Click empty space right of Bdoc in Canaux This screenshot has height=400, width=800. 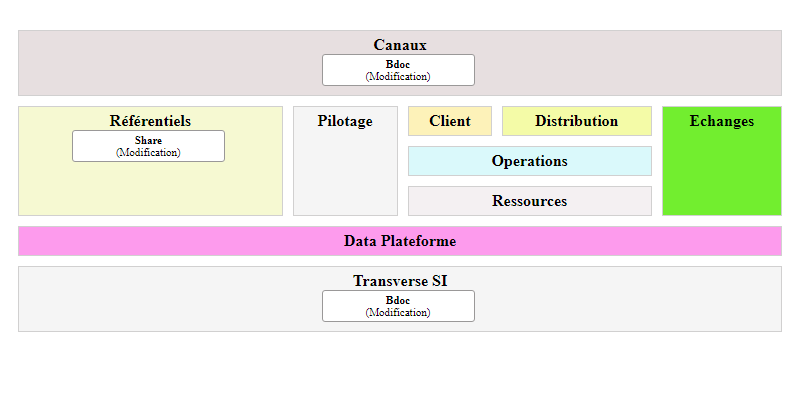[x=620, y=70]
